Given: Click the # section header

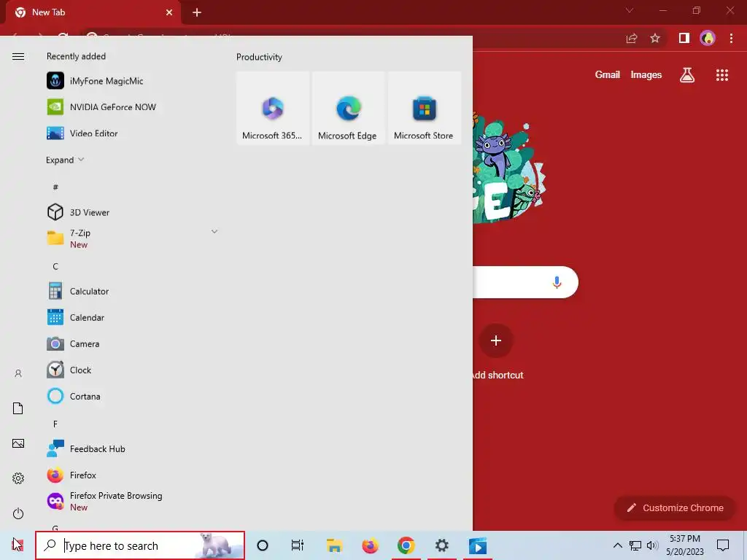Looking at the screenshot, I should (x=55, y=187).
